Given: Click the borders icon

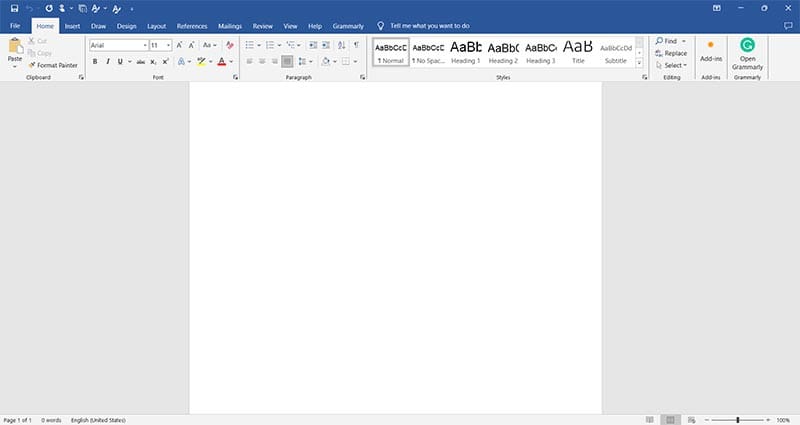Looking at the screenshot, I should coord(345,62).
